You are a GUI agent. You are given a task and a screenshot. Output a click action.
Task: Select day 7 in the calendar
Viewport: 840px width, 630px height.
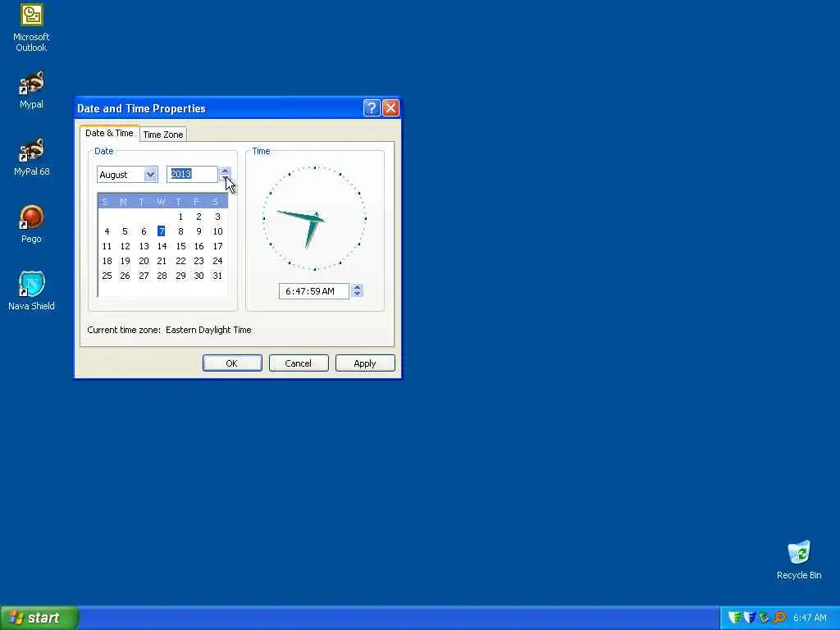pos(162,231)
